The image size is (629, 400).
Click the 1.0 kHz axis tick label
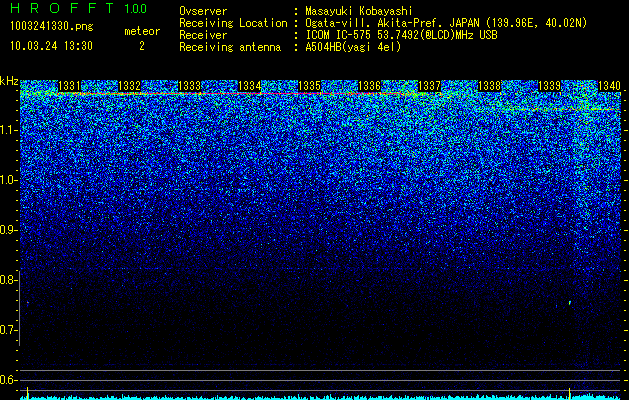7,180
